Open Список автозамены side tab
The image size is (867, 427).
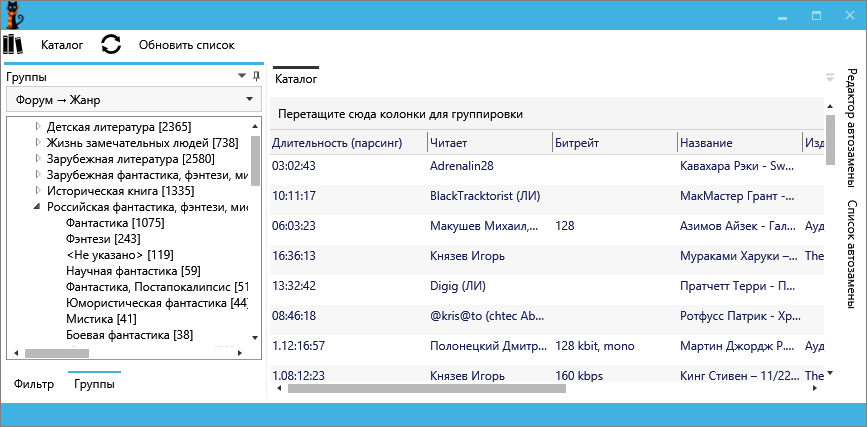click(850, 254)
